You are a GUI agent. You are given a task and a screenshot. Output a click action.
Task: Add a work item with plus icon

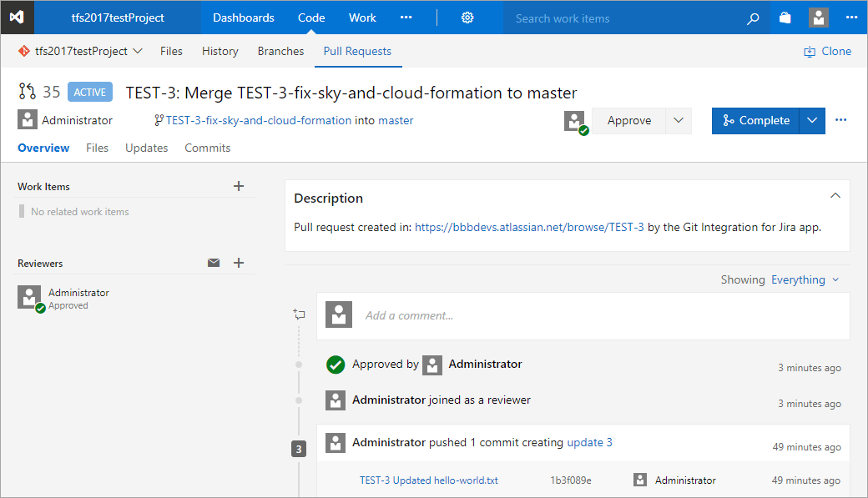pos(239,187)
